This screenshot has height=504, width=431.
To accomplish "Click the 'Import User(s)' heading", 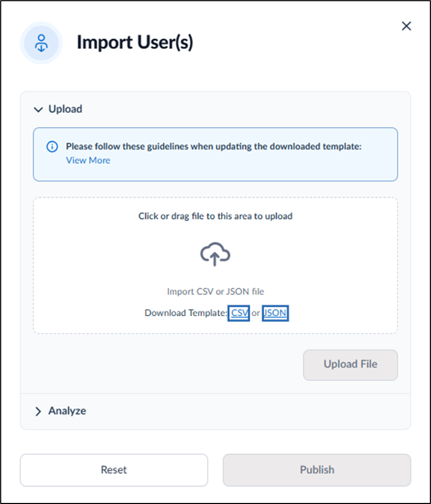I will click(x=135, y=42).
